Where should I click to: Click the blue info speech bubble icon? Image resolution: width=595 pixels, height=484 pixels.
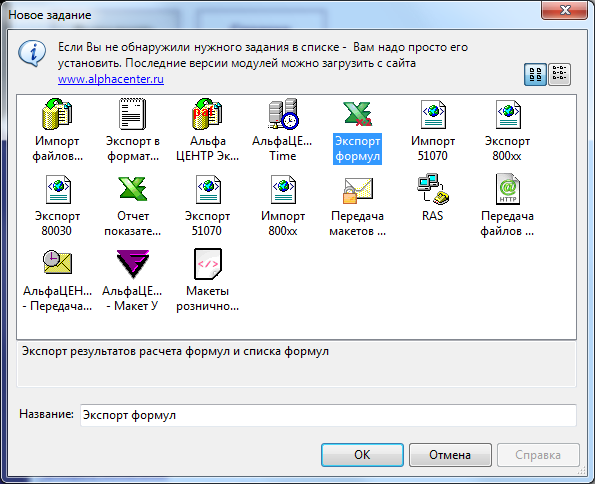[x=32, y=54]
